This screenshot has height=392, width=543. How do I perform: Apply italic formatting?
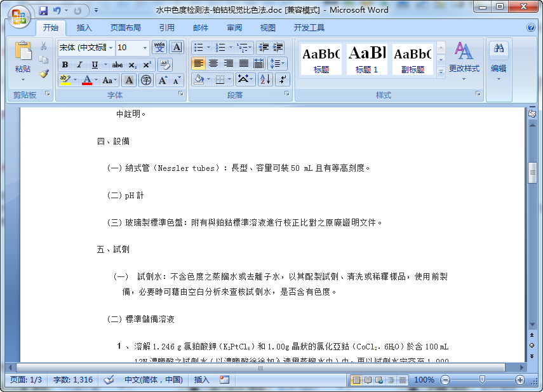click(79, 65)
